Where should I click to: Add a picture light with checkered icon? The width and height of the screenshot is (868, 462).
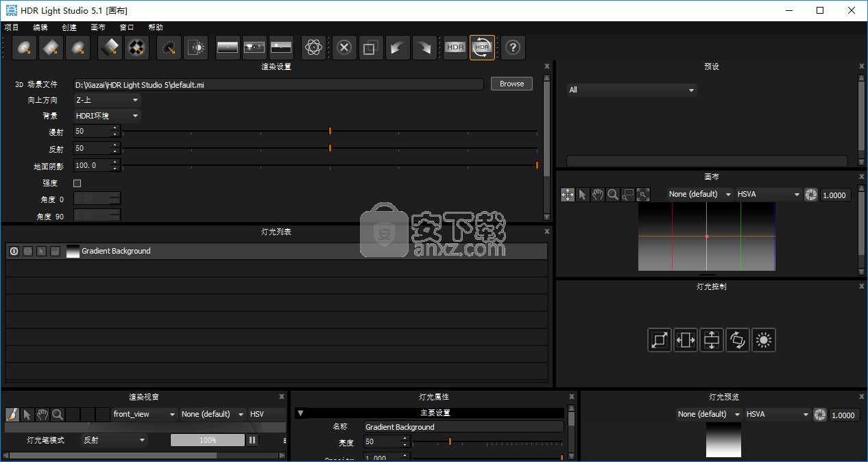coord(136,47)
